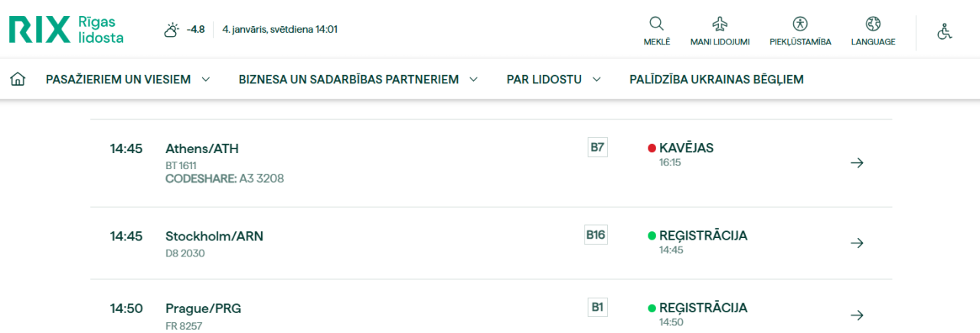Open Mani lidojumi airplane icon
980x333 pixels.
click(720, 24)
